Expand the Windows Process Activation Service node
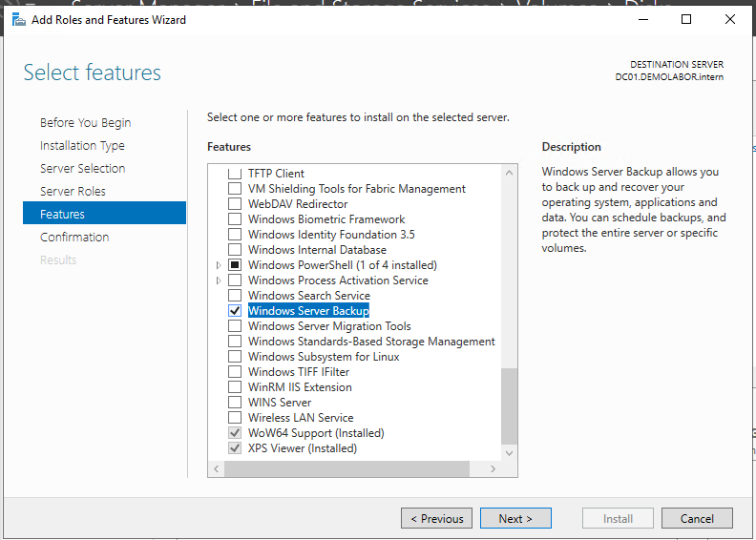Viewport: 756px width, 540px height. point(219,280)
